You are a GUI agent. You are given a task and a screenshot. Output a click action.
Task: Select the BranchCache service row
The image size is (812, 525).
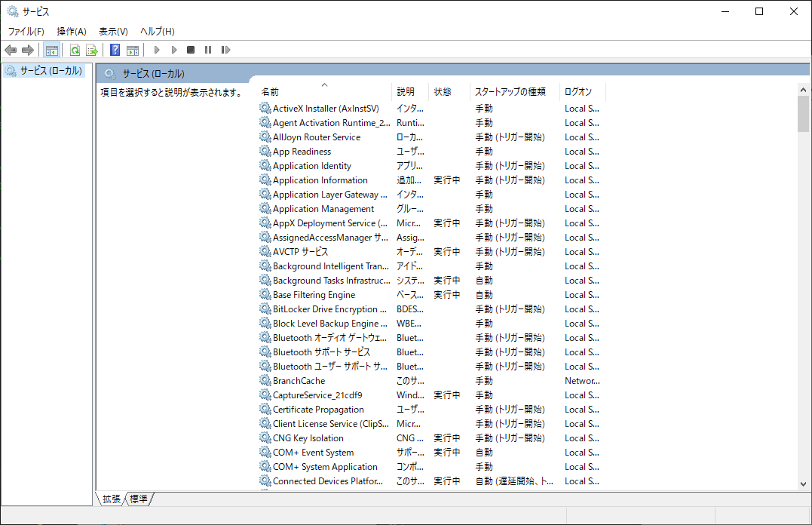pyautogui.click(x=294, y=380)
